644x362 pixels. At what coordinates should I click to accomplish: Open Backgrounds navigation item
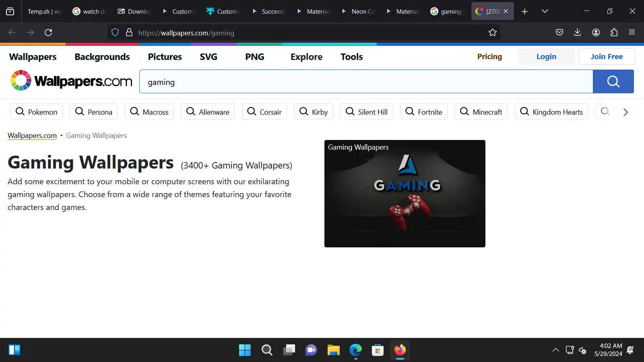[x=102, y=57]
